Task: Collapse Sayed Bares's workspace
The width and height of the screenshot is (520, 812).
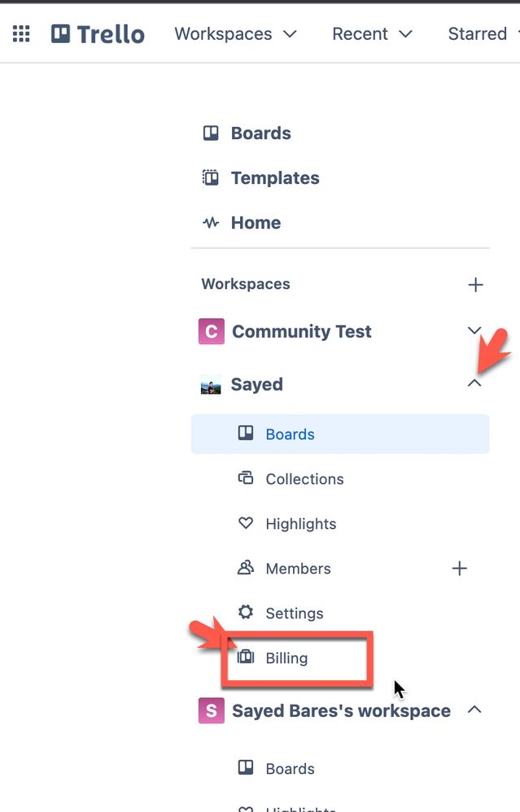Action: (x=474, y=709)
